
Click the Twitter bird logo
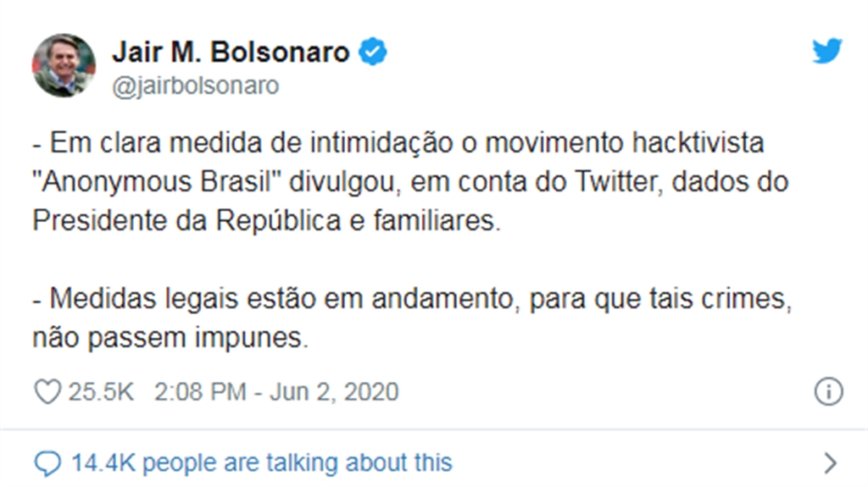click(827, 51)
